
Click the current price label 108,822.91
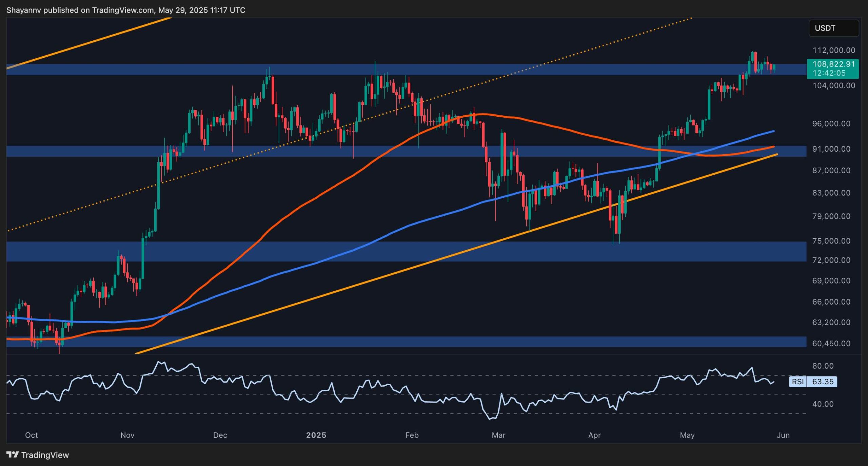coord(833,64)
